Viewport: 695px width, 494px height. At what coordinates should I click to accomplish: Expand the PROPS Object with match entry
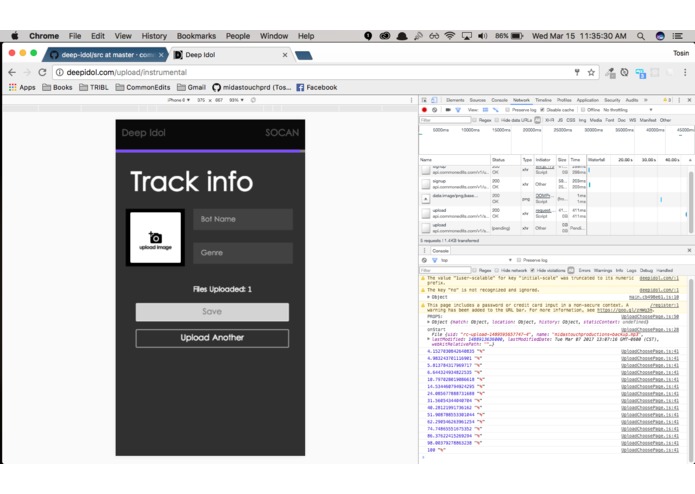[x=429, y=322]
